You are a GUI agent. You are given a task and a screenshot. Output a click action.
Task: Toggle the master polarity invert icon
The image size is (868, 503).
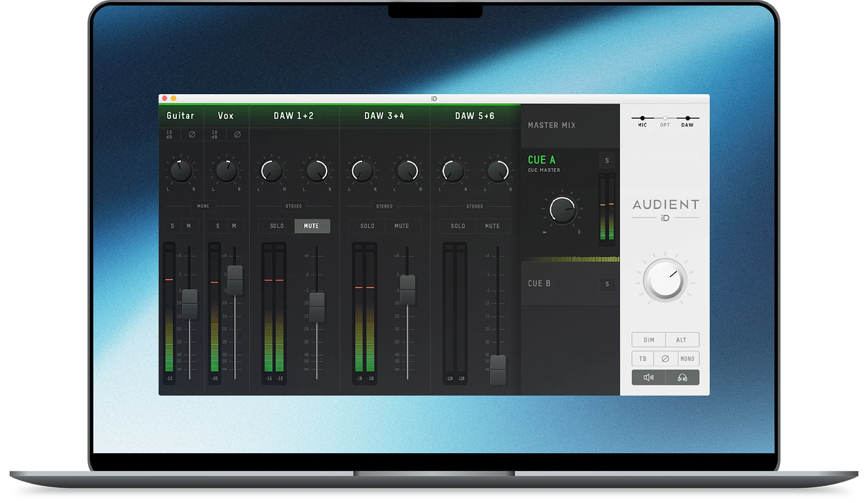(x=665, y=359)
